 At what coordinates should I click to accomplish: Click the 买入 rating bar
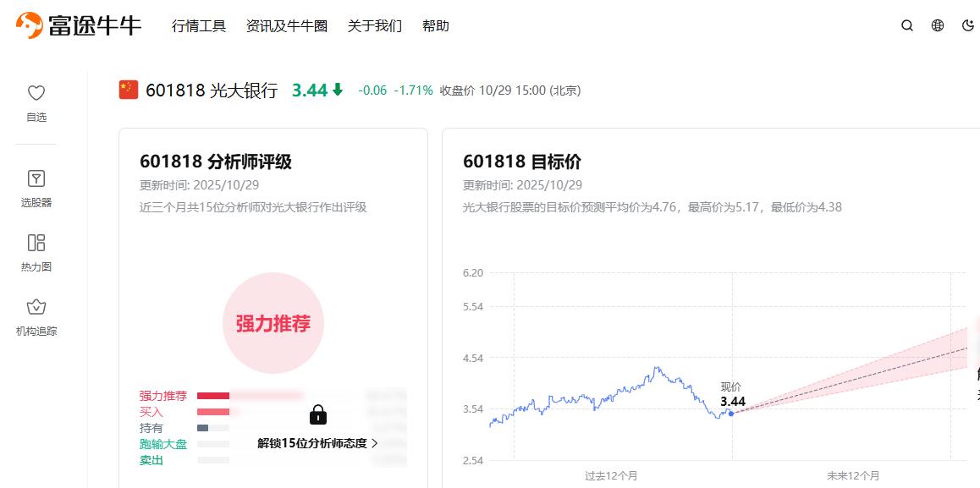(x=213, y=412)
